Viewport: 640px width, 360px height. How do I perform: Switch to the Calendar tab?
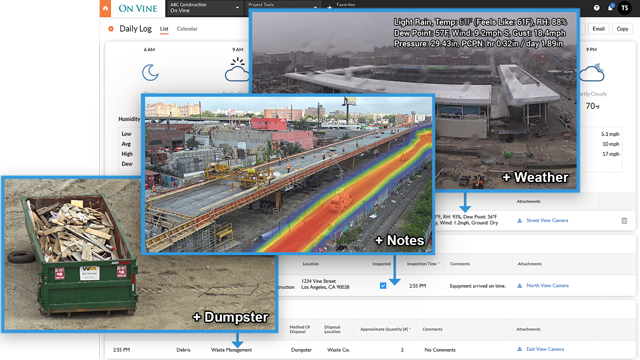click(x=187, y=29)
